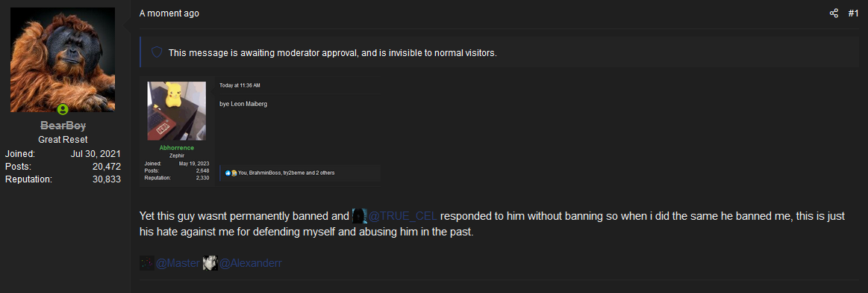The width and height of the screenshot is (868, 293).
Task: Click the Posts count 20,472
Action: point(107,166)
